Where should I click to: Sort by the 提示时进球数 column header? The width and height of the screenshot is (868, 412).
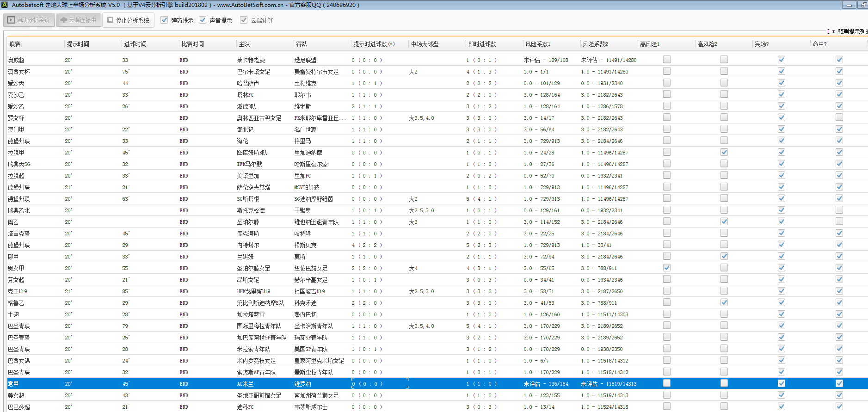374,44
